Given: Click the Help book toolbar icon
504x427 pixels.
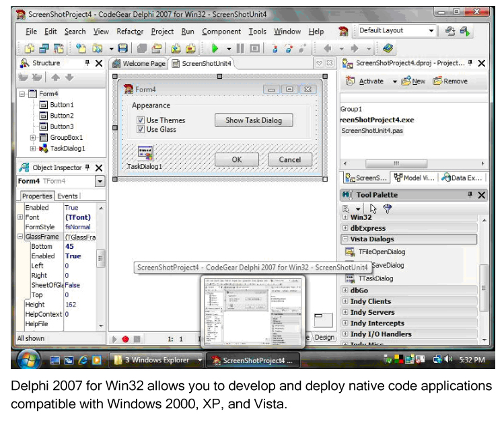Looking at the screenshot, I should [x=388, y=48].
